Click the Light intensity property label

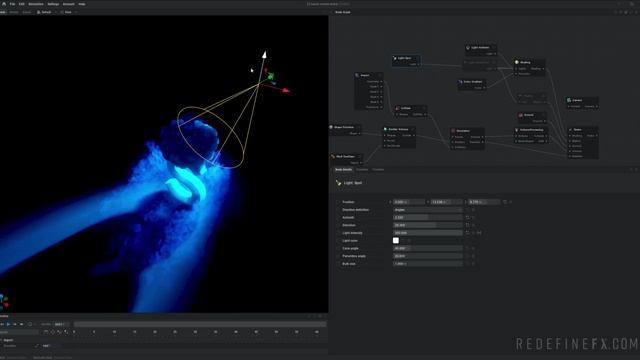pyautogui.click(x=352, y=233)
